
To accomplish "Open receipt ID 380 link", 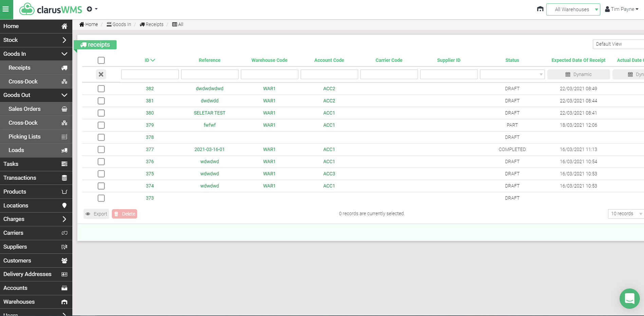I will coord(150,113).
